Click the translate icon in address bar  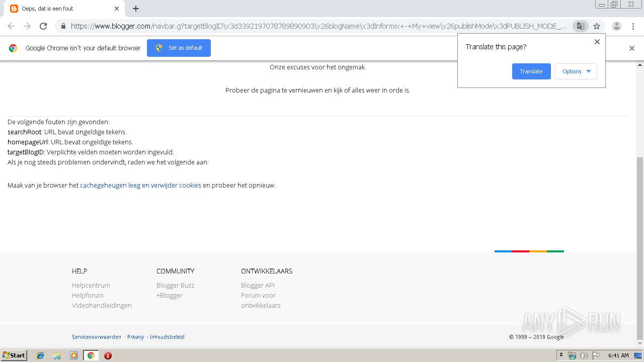pyautogui.click(x=580, y=26)
